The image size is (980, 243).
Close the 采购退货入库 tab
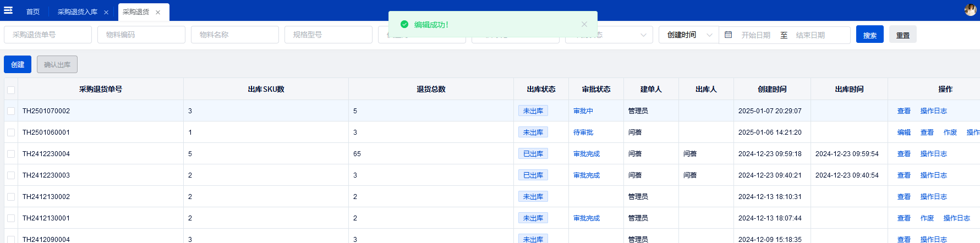point(106,12)
